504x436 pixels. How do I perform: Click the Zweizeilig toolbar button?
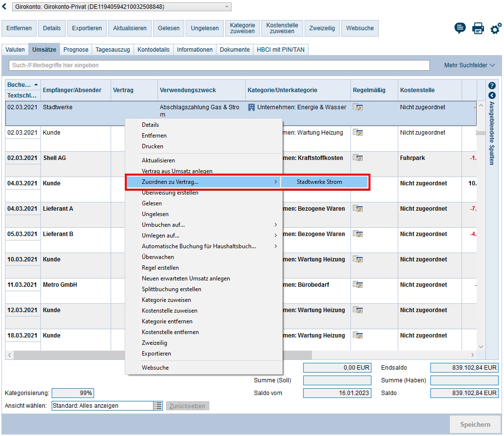[x=322, y=28]
